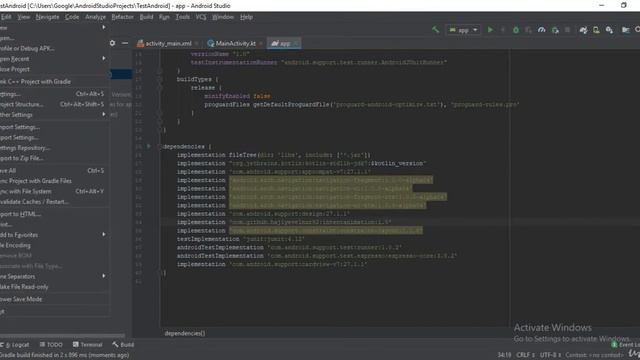Collapse the dependencies block fold marker
This screenshot has height=360, width=640.
(x=160, y=147)
